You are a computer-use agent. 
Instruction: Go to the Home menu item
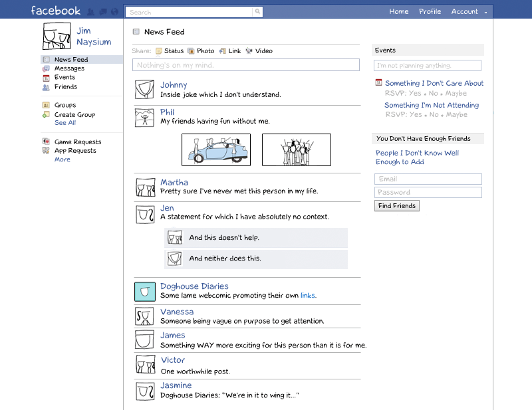(398, 11)
